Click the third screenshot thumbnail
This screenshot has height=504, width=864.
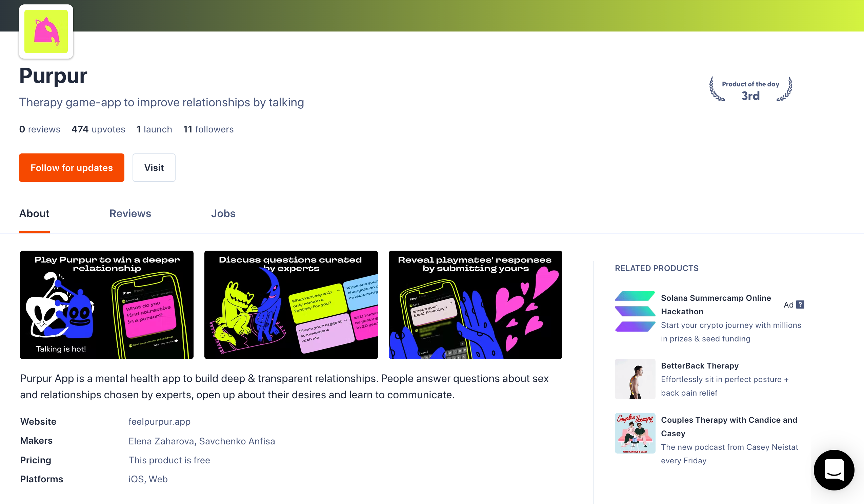[475, 305]
